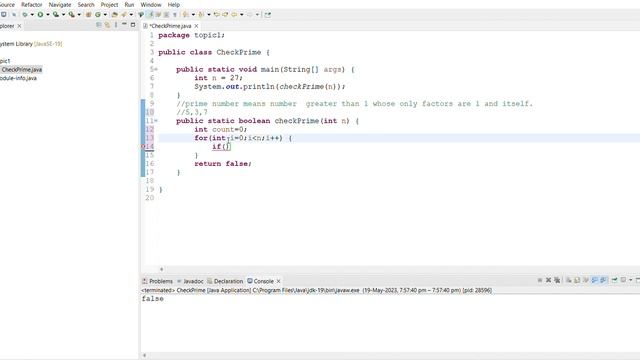Click Terminate square in Console toolbar
Screen dimensions: 640x360
point(540,280)
